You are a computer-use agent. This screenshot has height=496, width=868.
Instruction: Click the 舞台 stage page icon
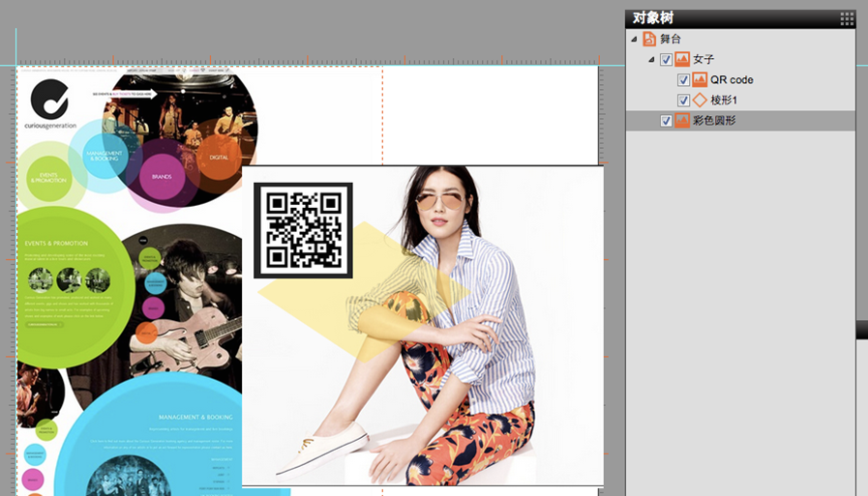click(x=648, y=39)
